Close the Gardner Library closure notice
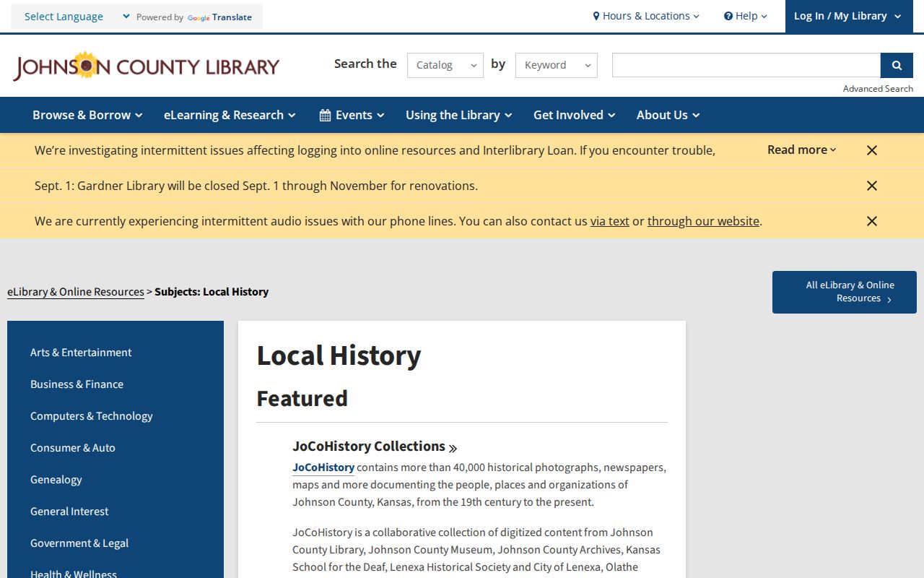The height and width of the screenshot is (578, 924). click(x=872, y=186)
